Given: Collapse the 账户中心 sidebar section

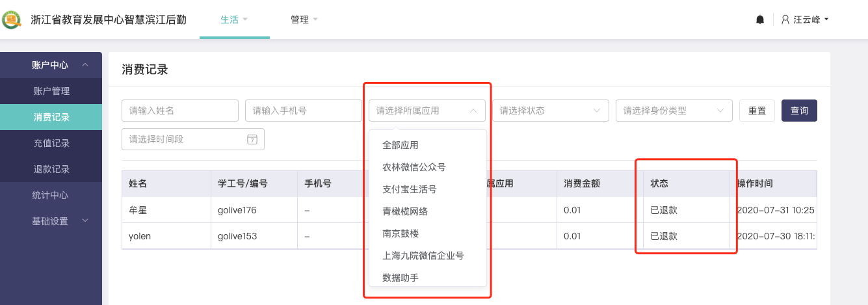Looking at the screenshot, I should pyautogui.click(x=85, y=65).
